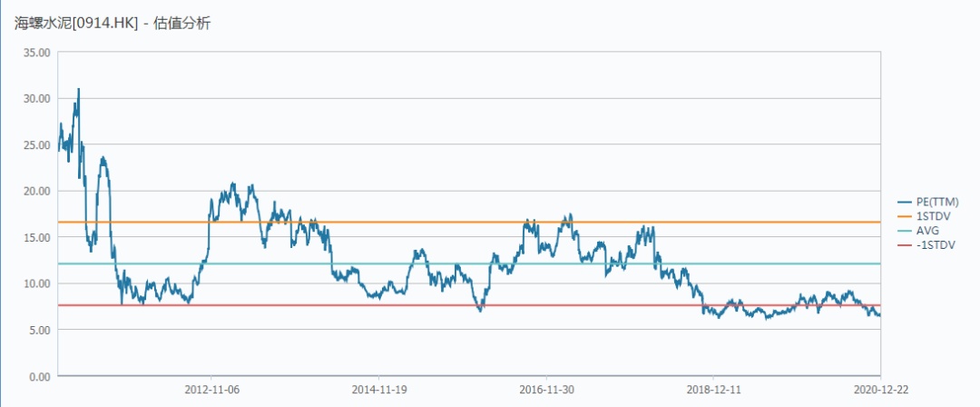Click the 2016-11-30 axis date label
Viewport: 980px width, 407px height.
point(546,389)
